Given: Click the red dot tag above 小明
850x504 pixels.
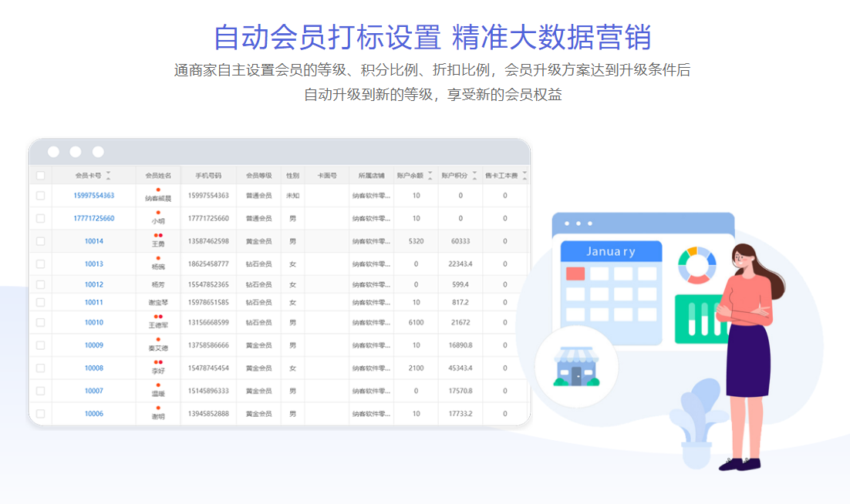Looking at the screenshot, I should tap(158, 212).
